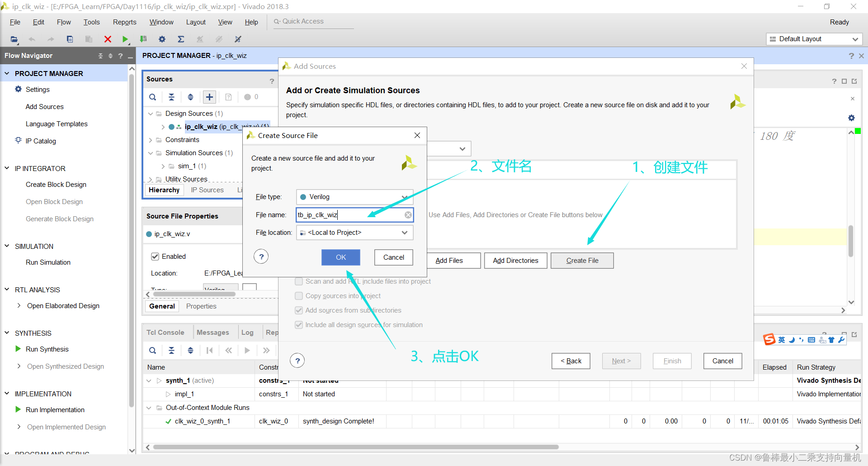Click Flow Navigator vertical scrollbar
Viewport: 868px width, 466px height.
point(132,240)
